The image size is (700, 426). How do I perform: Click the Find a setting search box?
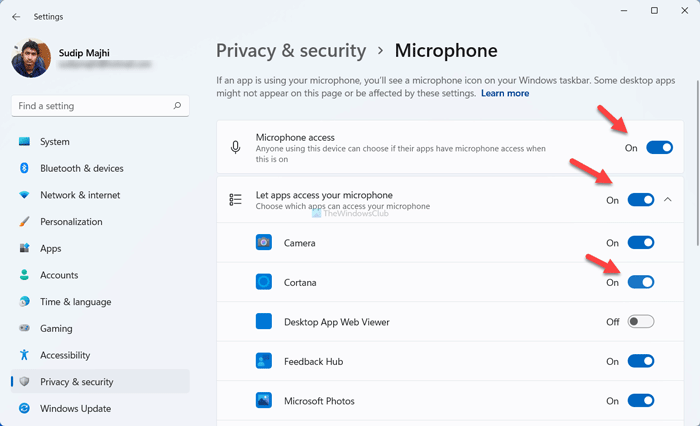[x=90, y=106]
